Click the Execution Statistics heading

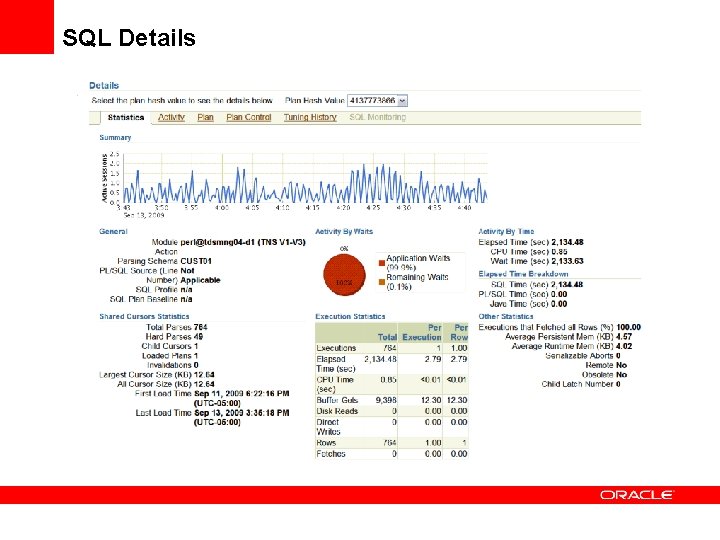[350, 316]
